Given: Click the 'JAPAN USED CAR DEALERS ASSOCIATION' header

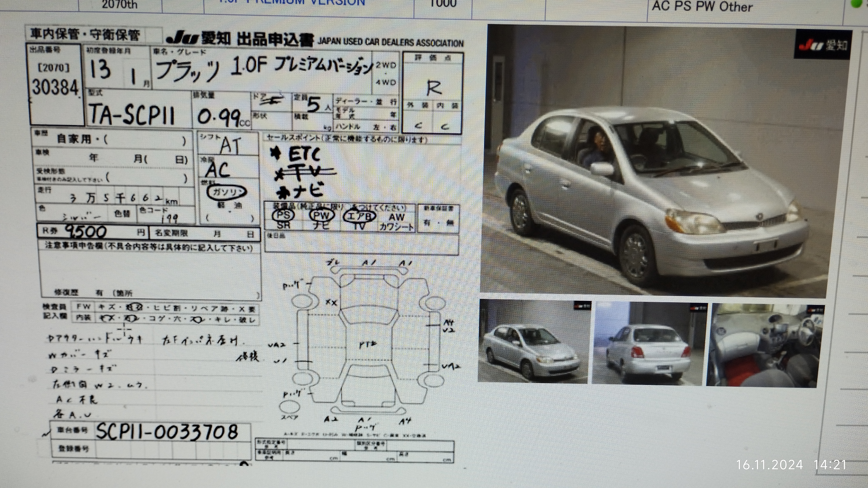Looking at the screenshot, I should [391, 43].
